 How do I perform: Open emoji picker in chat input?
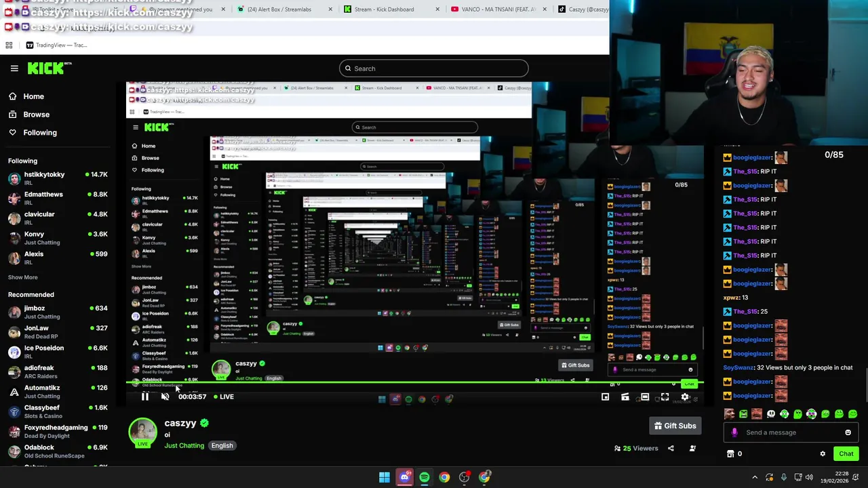[x=848, y=432]
